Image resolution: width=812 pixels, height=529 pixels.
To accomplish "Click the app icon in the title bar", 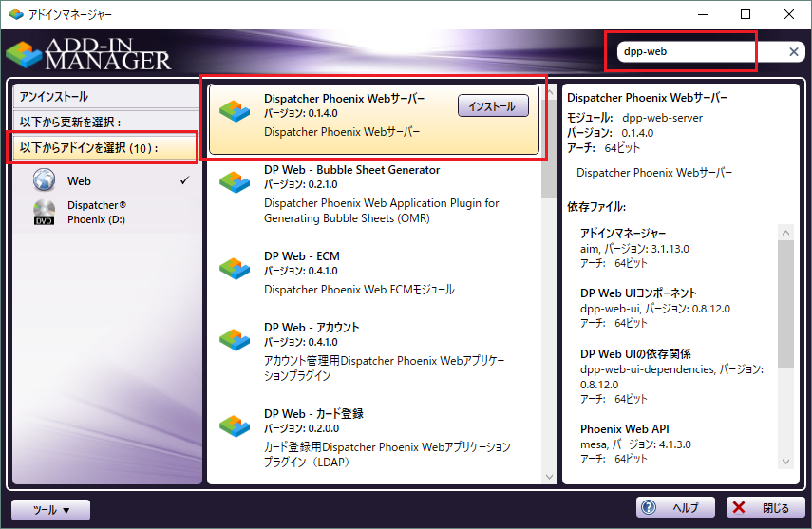I will coord(16,14).
